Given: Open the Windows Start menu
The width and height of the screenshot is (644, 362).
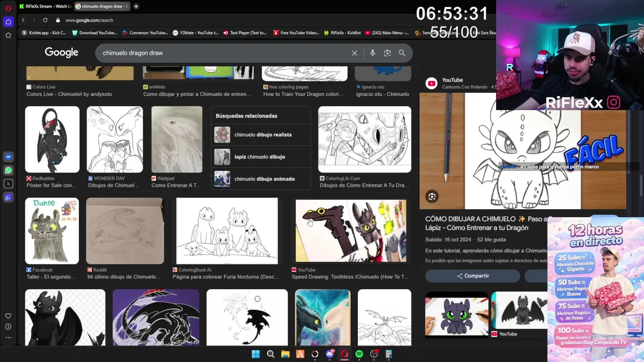Looking at the screenshot, I should pos(256,354).
